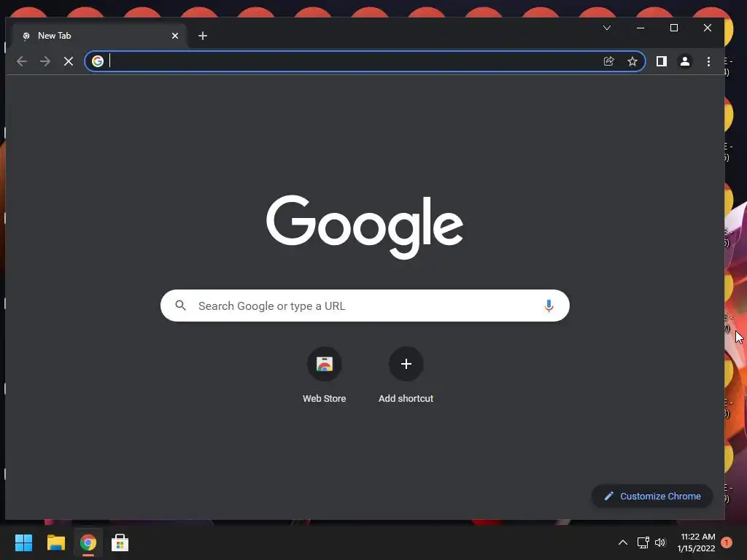This screenshot has width=747, height=560.
Task: Share this page via share icon
Action: pos(609,61)
